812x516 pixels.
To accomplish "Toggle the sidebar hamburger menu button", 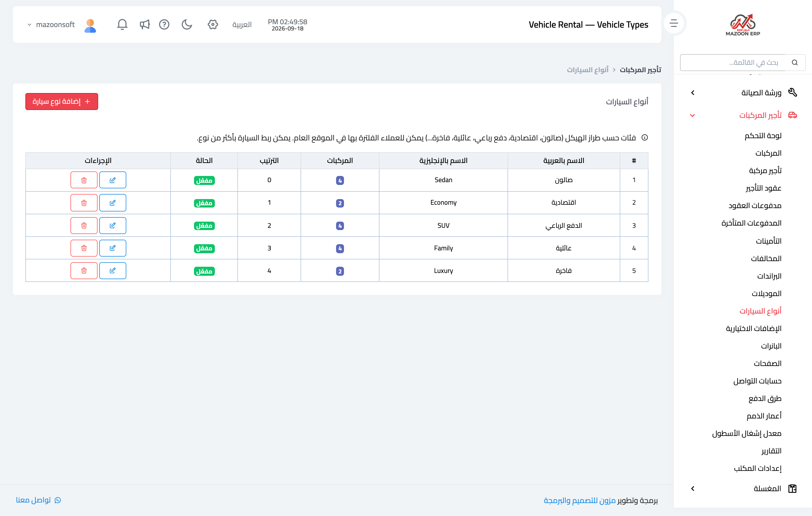I will tap(674, 23).
